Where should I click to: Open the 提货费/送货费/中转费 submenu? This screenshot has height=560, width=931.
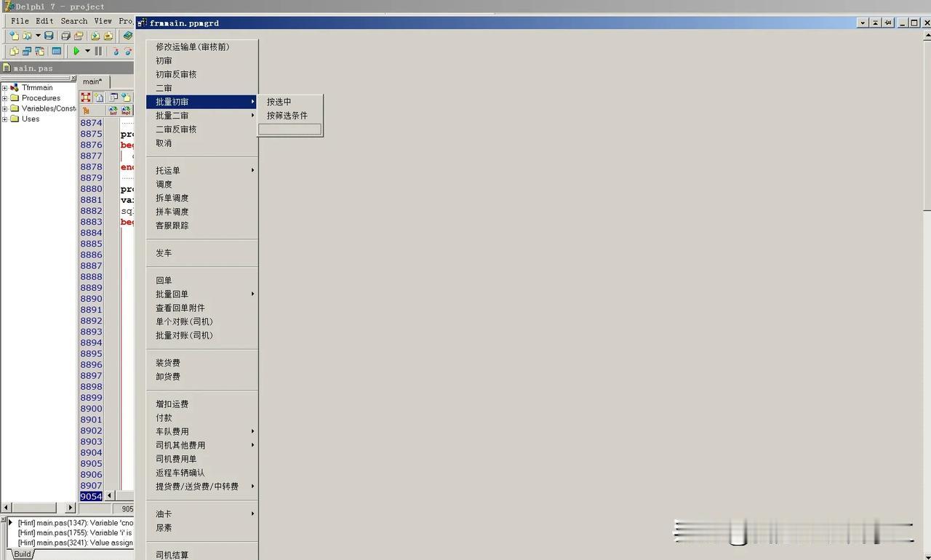[202, 487]
